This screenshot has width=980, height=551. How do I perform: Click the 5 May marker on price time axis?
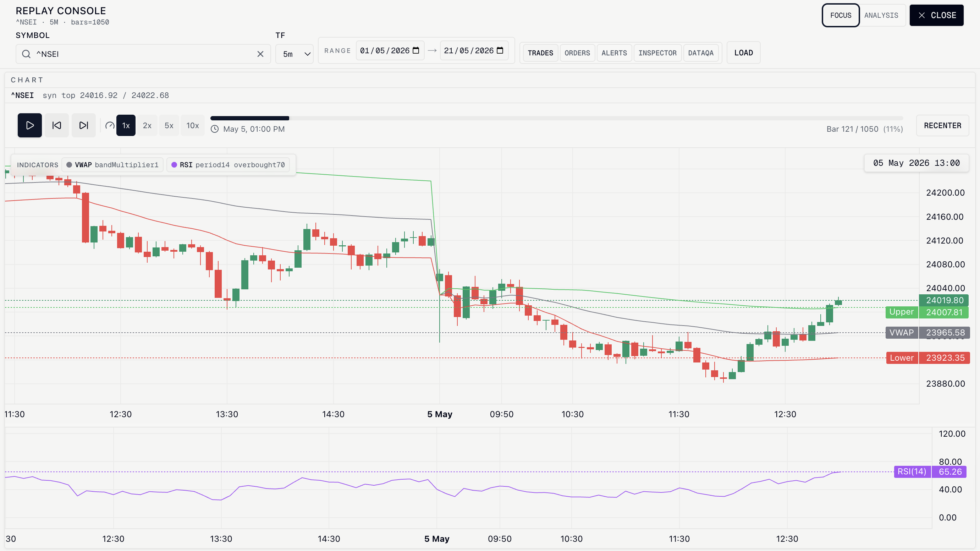click(x=439, y=414)
